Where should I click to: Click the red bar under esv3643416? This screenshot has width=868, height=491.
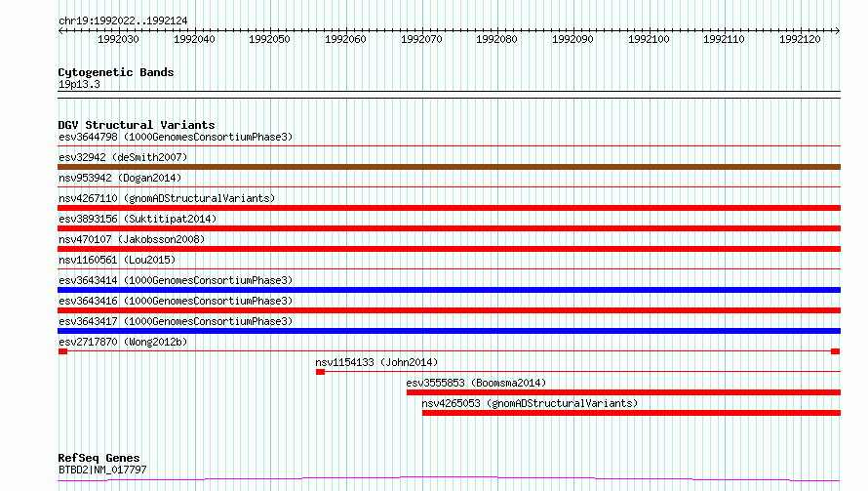pos(449,310)
